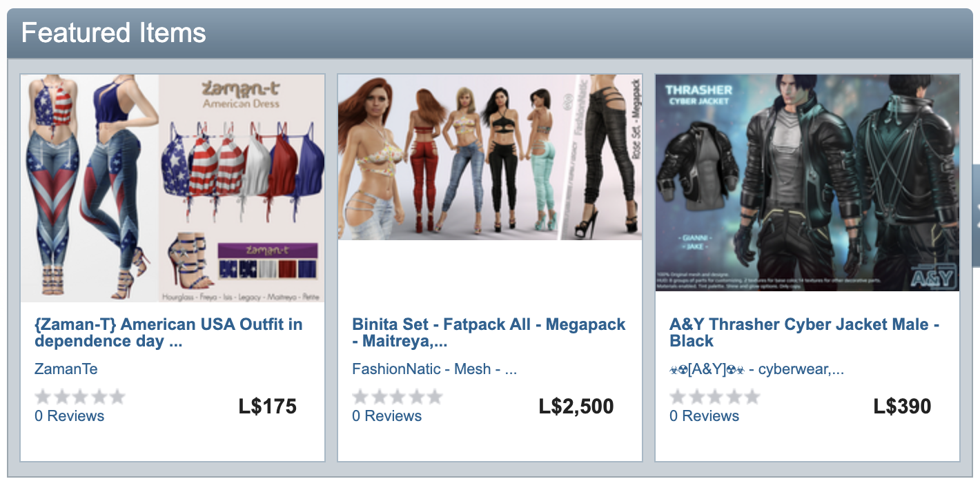
Task: Open the Thrasher Cyber Jacket product image
Action: [x=807, y=183]
